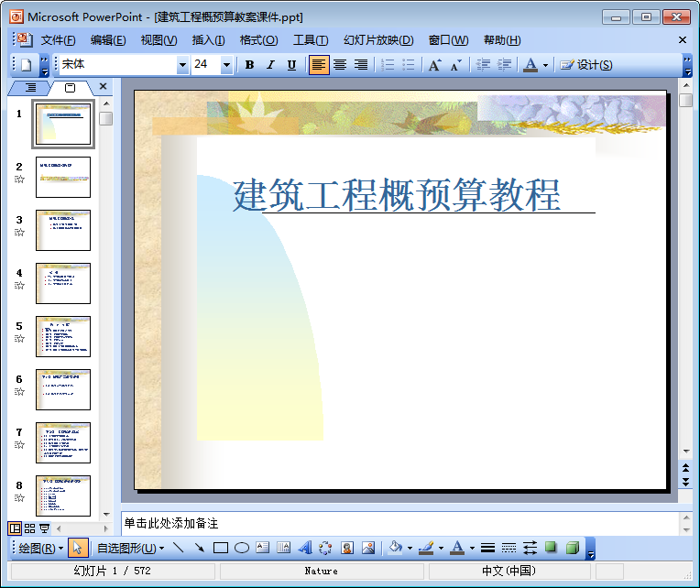Click the font size field showing 24
The width and height of the screenshot is (700, 588).
pyautogui.click(x=206, y=65)
